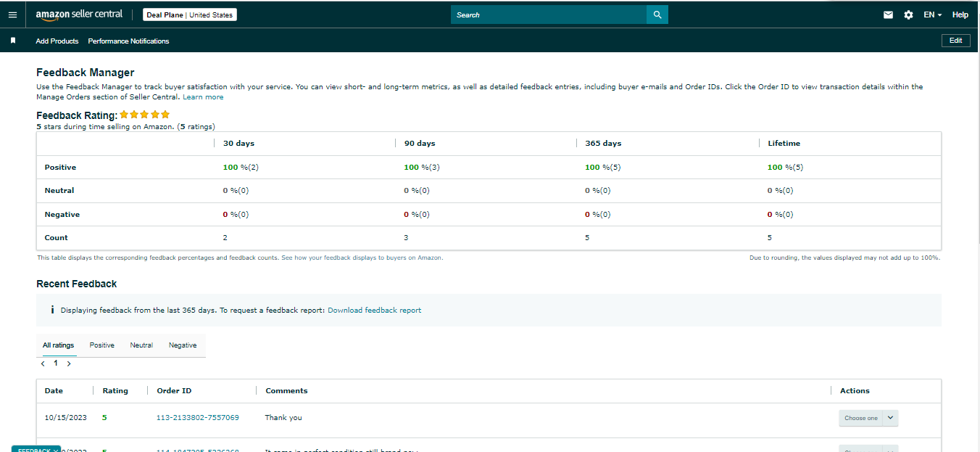Click the FEEDBACK widget button
The height and width of the screenshot is (452, 980).
36,449
